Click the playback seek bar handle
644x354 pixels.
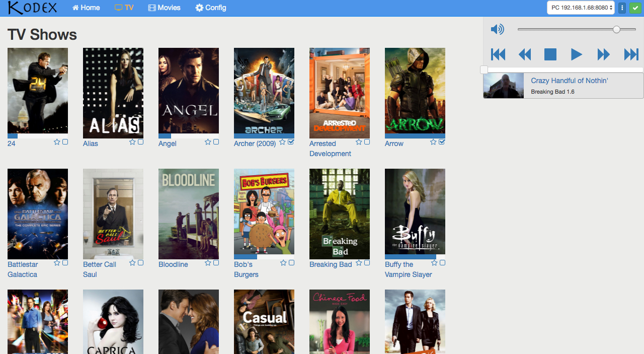(484, 69)
